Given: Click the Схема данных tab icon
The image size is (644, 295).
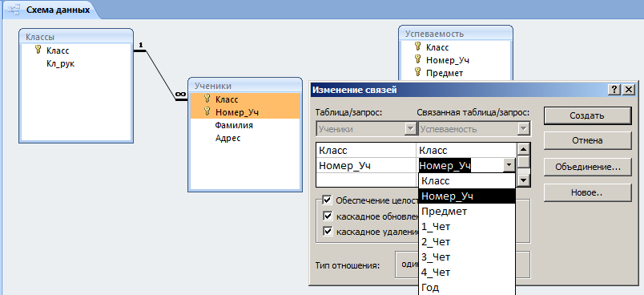Looking at the screenshot, I should pyautogui.click(x=13, y=10).
